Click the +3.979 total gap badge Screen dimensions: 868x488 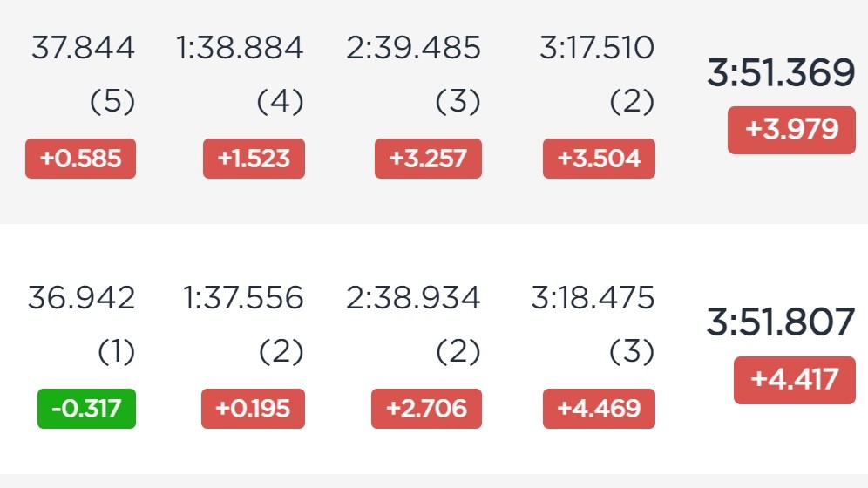pos(791,130)
